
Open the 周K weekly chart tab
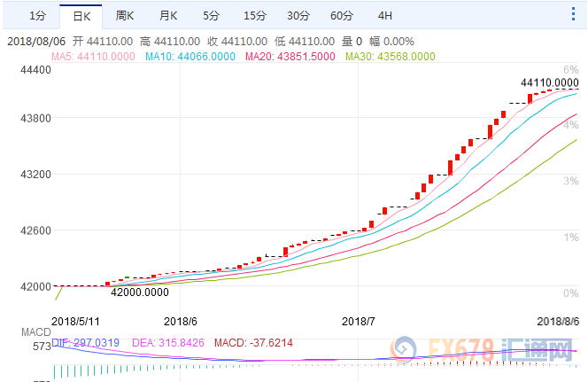coord(124,16)
